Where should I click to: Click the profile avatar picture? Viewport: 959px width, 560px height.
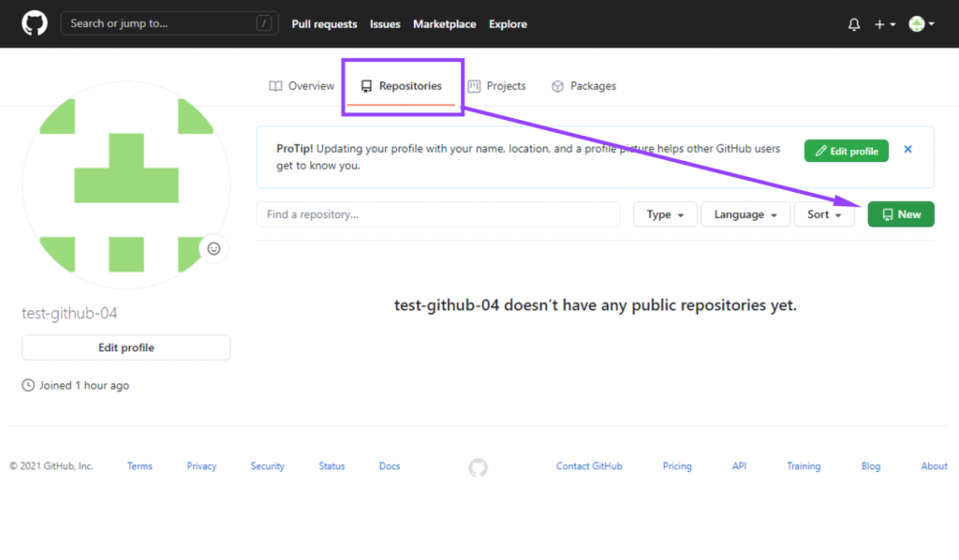pos(126,184)
